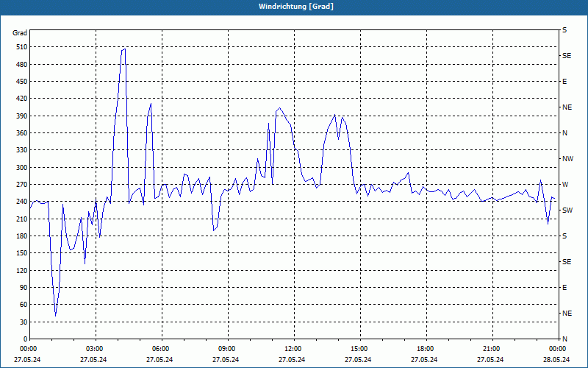Select the 09:00 time axis label

[227, 349]
